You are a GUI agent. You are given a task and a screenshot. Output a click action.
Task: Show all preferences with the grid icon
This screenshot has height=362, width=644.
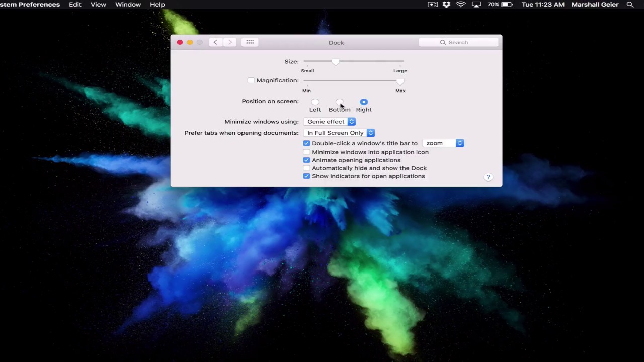click(250, 42)
